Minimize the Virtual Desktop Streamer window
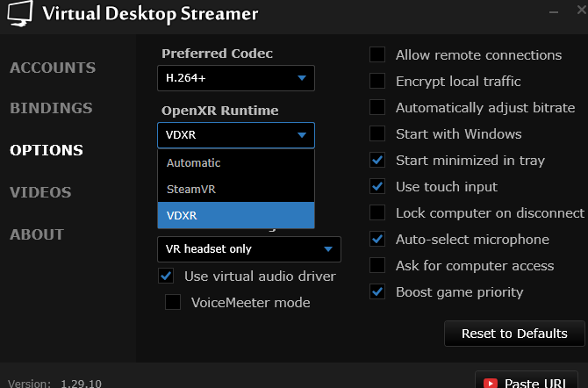Screen dimensions: 588x388 coord(554,12)
